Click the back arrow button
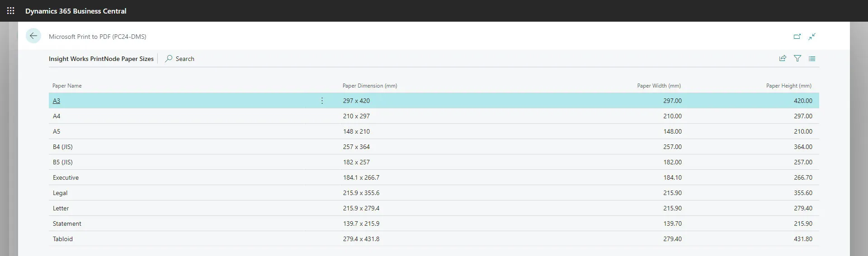Image resolution: width=868 pixels, height=256 pixels. coord(33,36)
